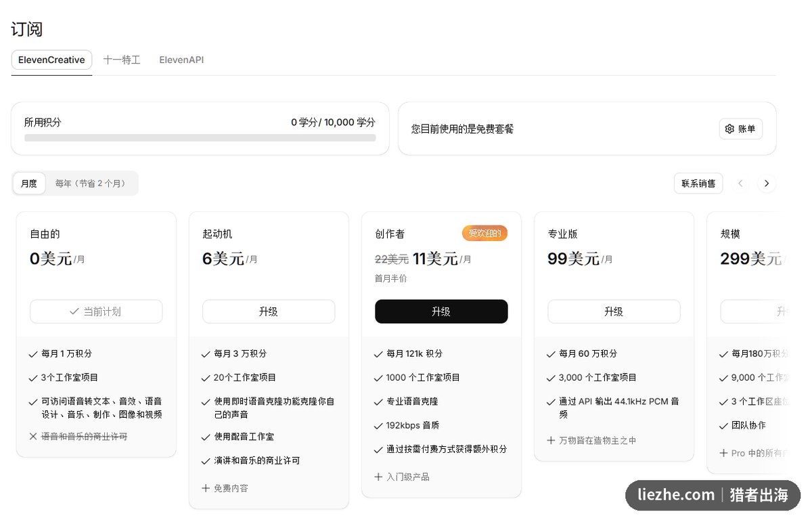Click 使用配音工作室 feature text
The width and height of the screenshot is (812, 522).
pyautogui.click(x=244, y=437)
